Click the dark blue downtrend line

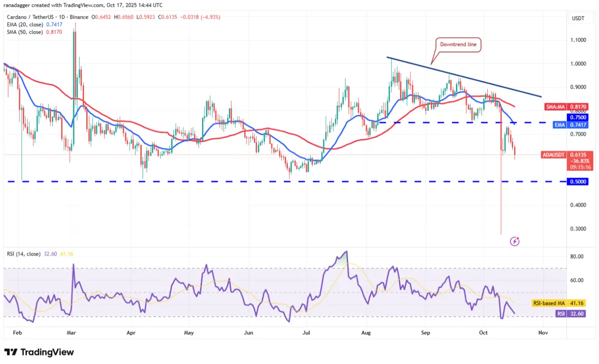pyautogui.click(x=465, y=77)
